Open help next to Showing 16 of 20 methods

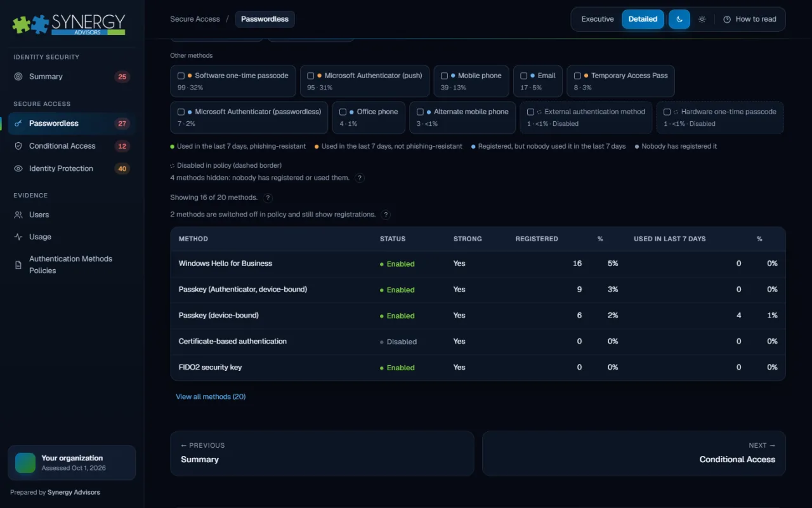pos(268,198)
